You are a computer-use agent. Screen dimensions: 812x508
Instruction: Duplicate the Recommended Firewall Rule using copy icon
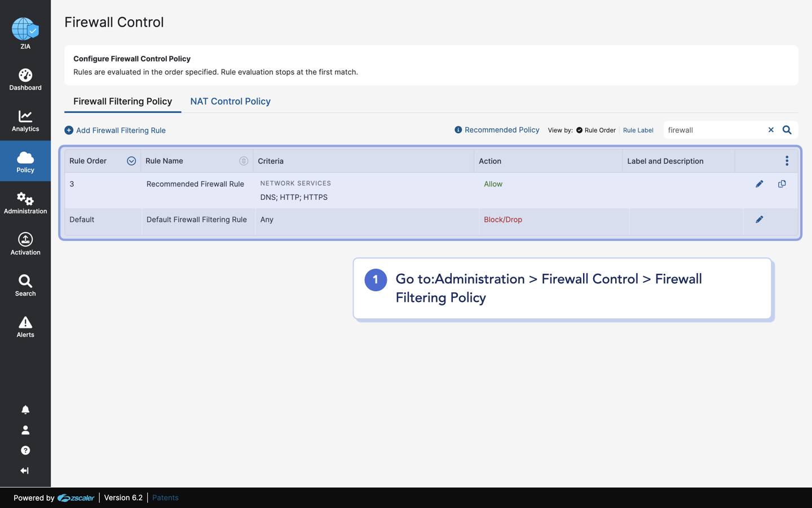(782, 183)
